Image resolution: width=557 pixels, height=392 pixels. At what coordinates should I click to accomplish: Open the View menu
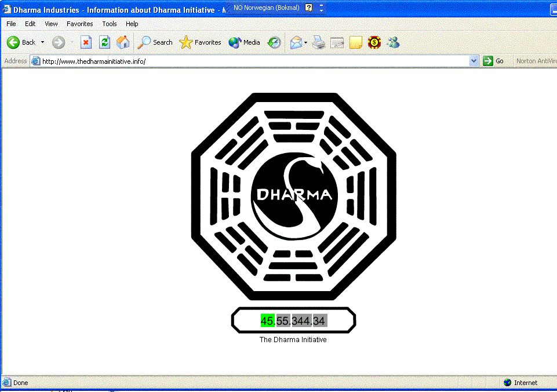(51, 24)
